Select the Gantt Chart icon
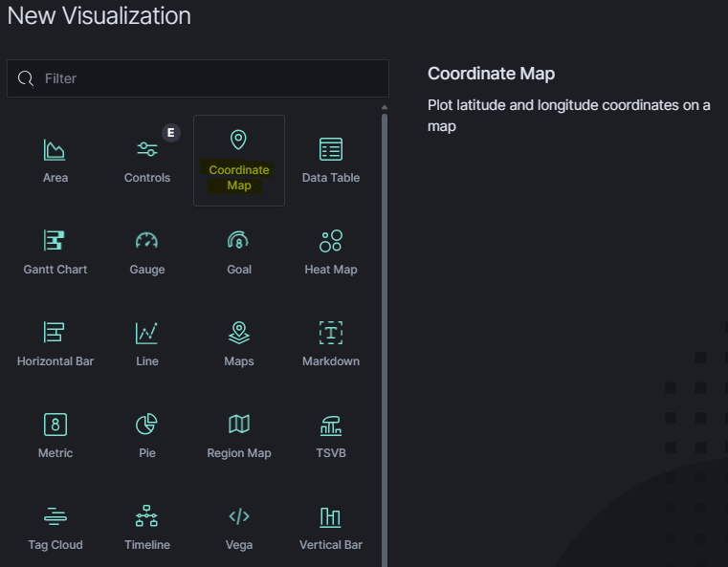Image resolution: width=728 pixels, height=567 pixels. click(55, 241)
